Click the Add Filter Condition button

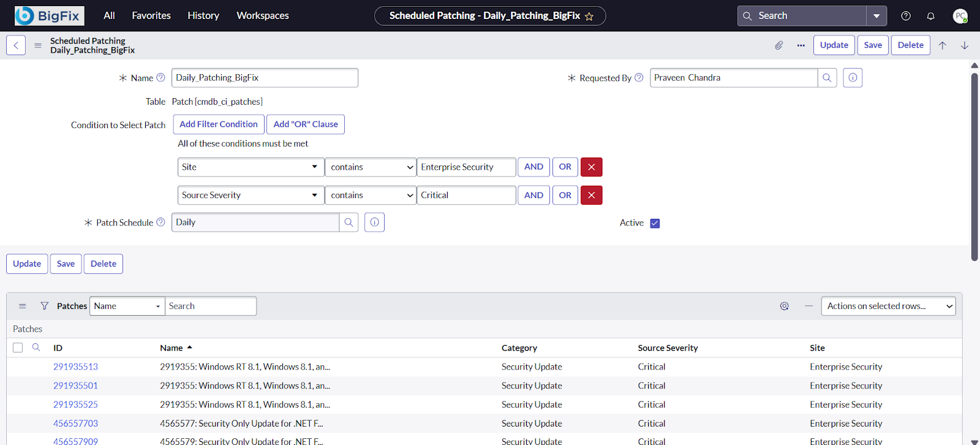[x=219, y=124]
